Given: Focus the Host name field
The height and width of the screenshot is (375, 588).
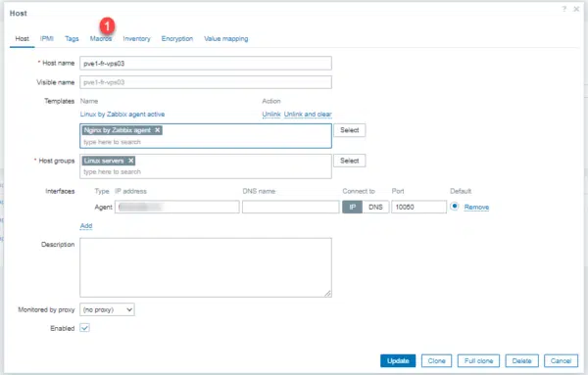Looking at the screenshot, I should [206, 64].
